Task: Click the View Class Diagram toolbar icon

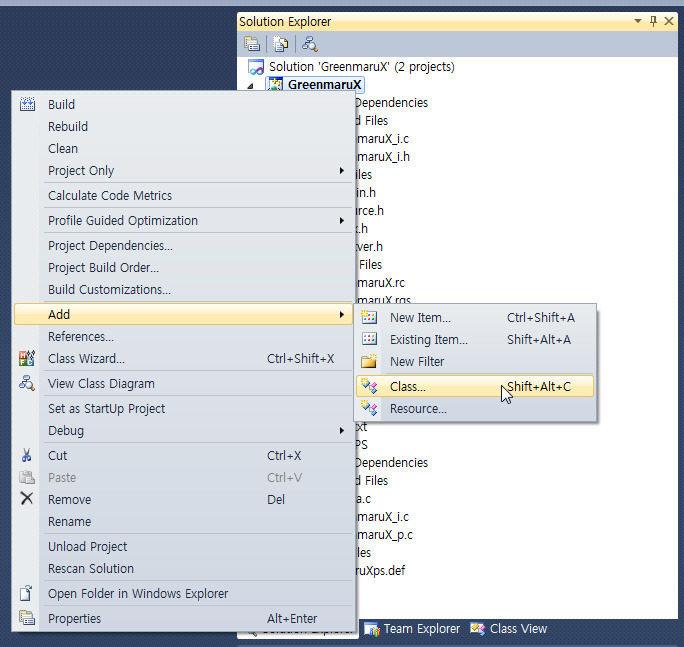Action: [x=310, y=44]
